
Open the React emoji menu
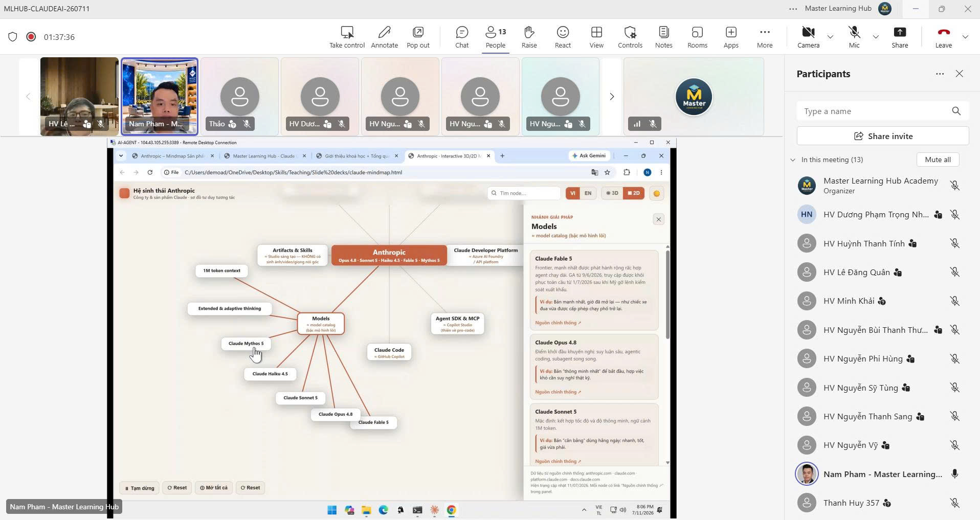click(x=563, y=37)
